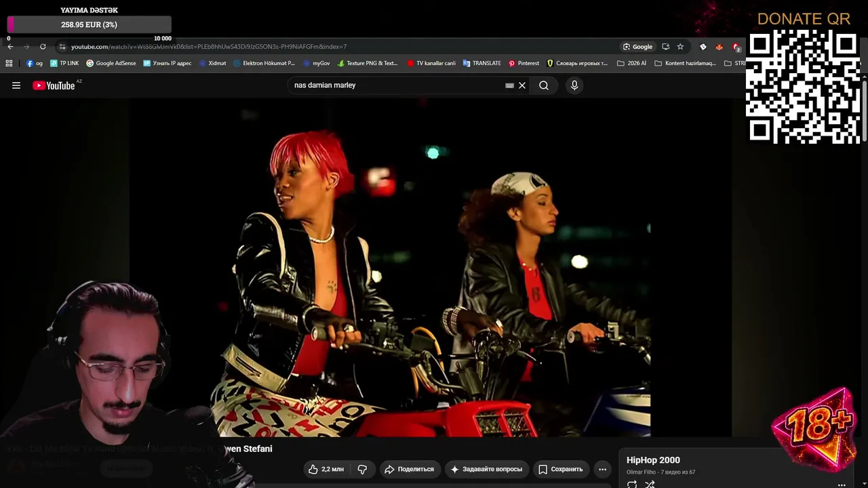Dislike the video with thumbs down
The image size is (868, 488).
click(362, 469)
